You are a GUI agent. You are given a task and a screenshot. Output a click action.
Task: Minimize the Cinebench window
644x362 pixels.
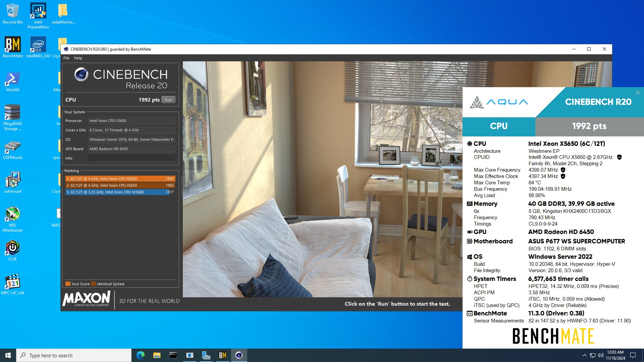[x=574, y=49]
